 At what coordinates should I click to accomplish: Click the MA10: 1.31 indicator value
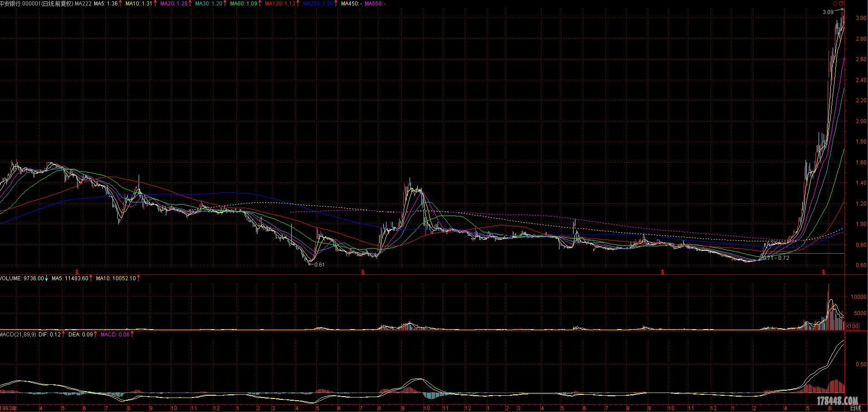click(x=139, y=3)
